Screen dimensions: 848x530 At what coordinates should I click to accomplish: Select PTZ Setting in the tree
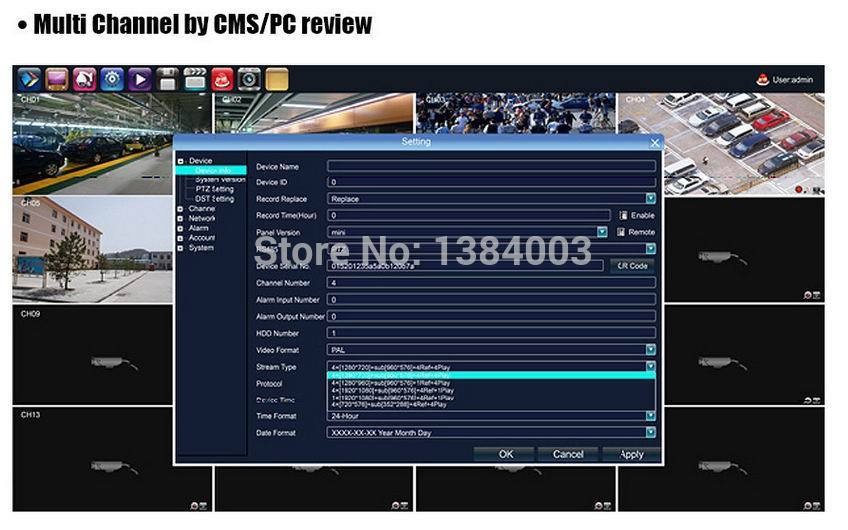click(214, 189)
